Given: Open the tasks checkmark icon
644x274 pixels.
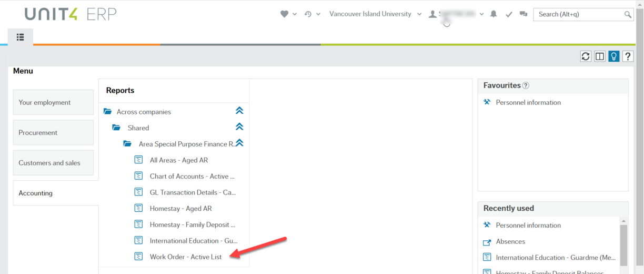Looking at the screenshot, I should pos(509,14).
